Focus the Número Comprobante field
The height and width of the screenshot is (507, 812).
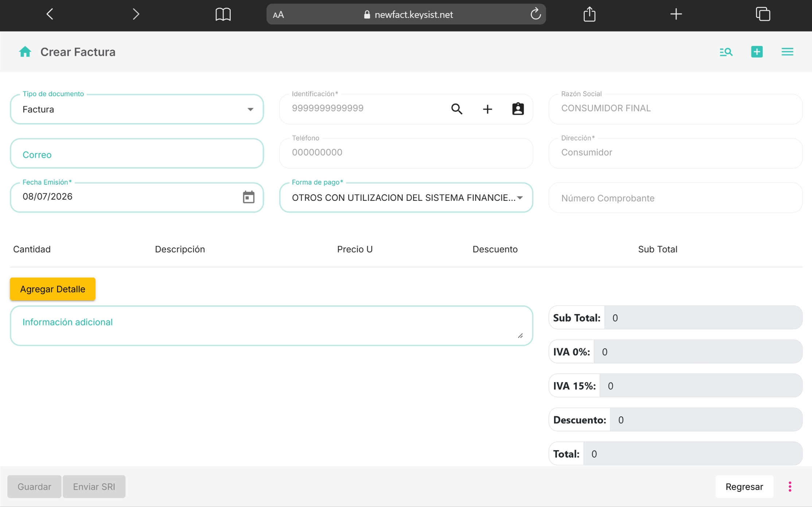[x=675, y=198]
